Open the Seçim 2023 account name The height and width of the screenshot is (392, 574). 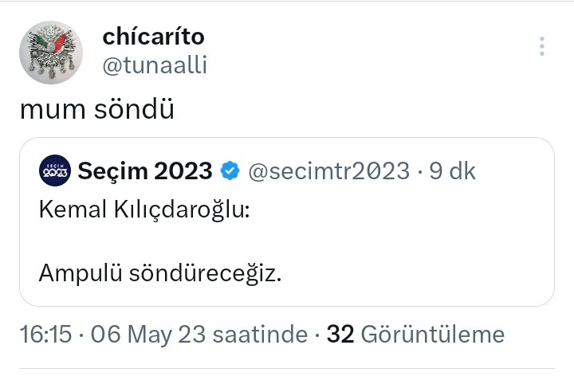click(146, 171)
